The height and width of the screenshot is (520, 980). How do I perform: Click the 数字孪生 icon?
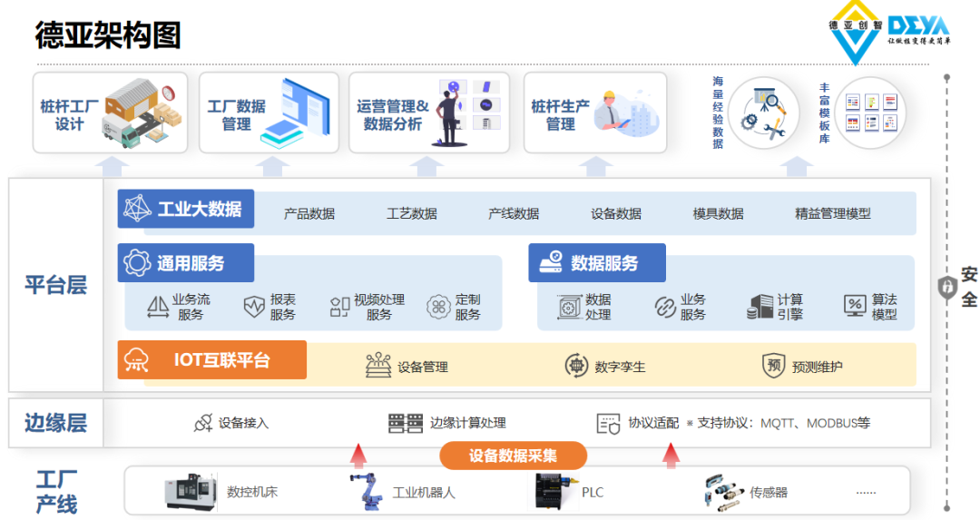pos(576,365)
